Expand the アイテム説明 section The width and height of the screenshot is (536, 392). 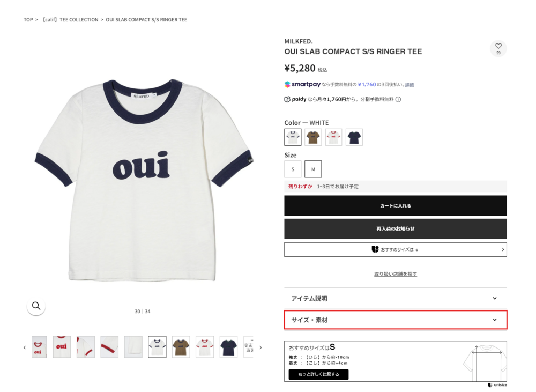[x=395, y=299]
